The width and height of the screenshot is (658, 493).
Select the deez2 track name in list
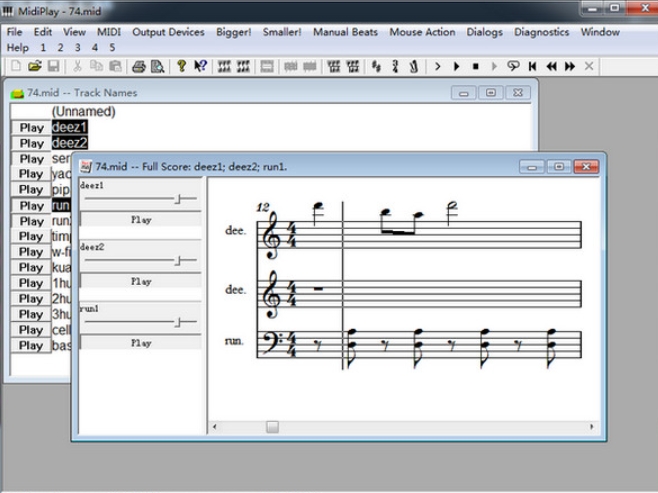tap(69, 143)
